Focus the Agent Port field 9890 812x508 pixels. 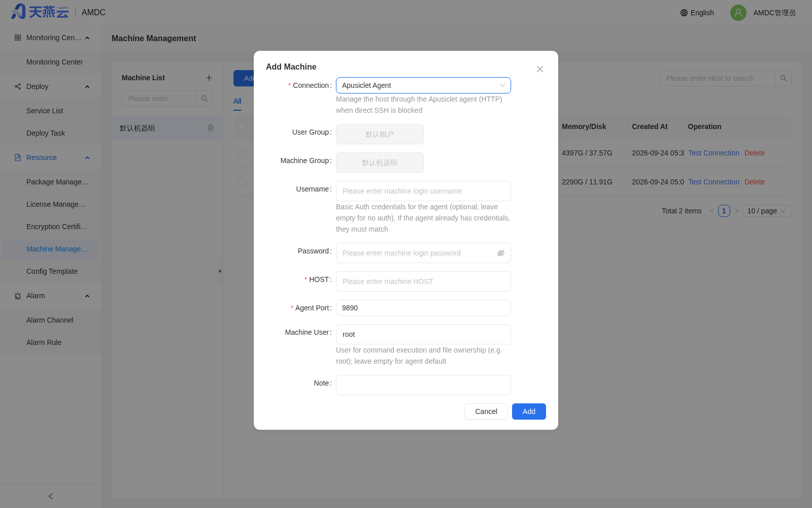(423, 308)
